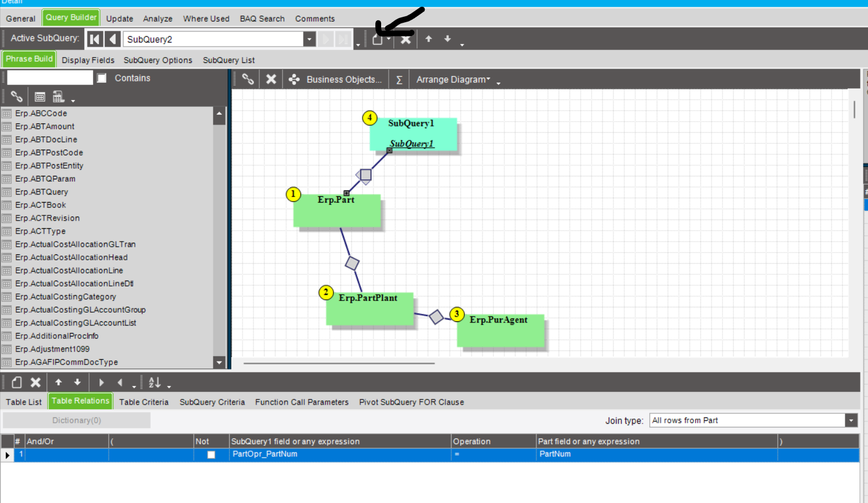Open the table list toolbar overflow options
This screenshot has height=503, width=868.
[73, 101]
